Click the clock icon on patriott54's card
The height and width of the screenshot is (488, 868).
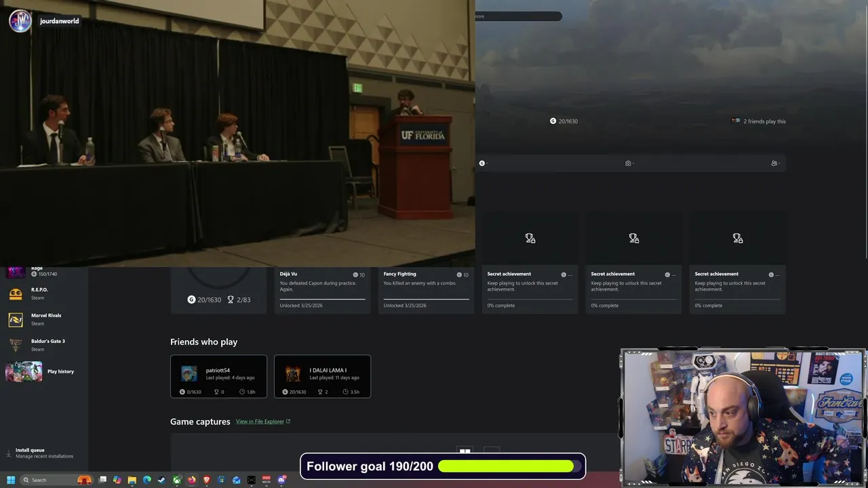point(242,392)
